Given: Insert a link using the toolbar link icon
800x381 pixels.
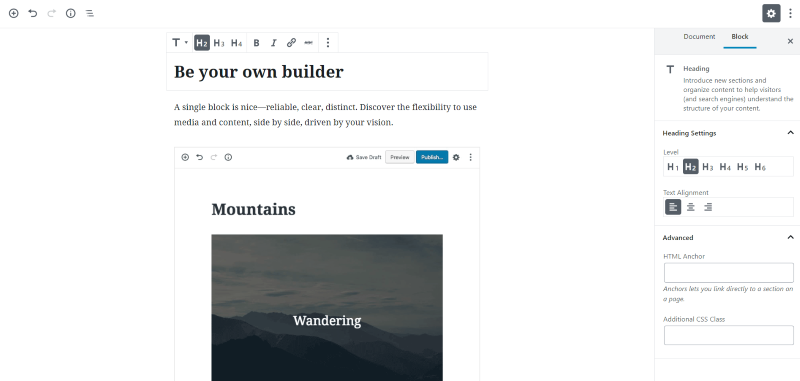Looking at the screenshot, I should point(291,43).
